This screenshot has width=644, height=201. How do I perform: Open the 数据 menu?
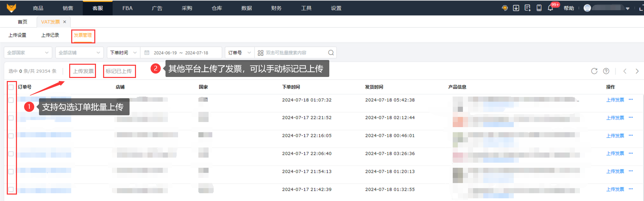[x=247, y=8]
